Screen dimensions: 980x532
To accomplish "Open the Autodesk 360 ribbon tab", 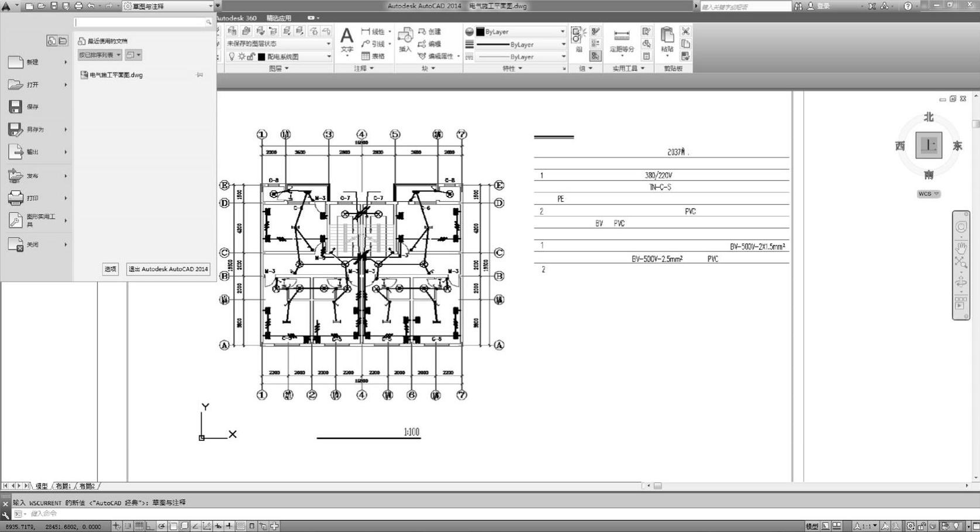I will click(236, 18).
